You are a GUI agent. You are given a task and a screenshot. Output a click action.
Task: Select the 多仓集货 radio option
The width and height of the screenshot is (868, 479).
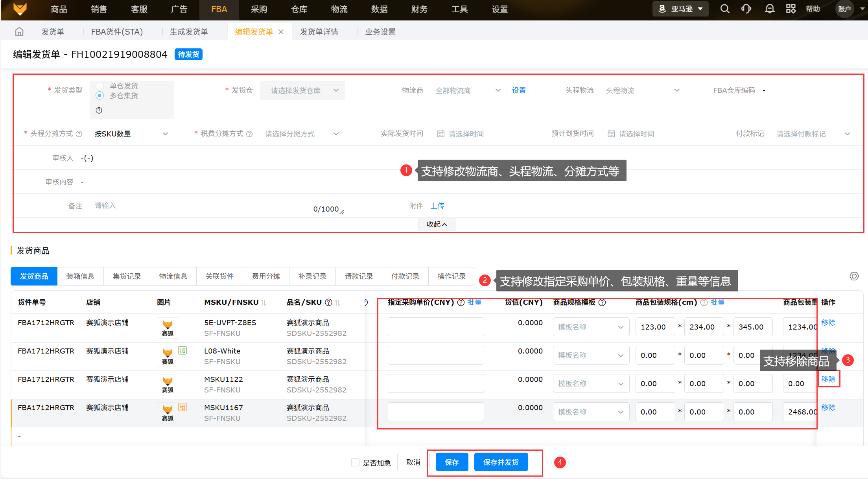tap(100, 96)
